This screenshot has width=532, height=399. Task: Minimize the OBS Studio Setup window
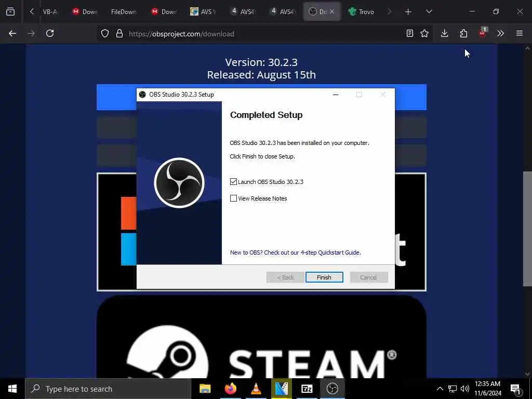click(336, 95)
